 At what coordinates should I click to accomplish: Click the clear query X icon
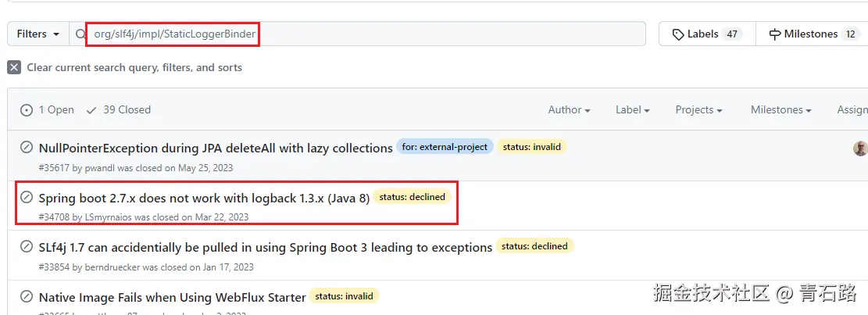[x=14, y=67]
